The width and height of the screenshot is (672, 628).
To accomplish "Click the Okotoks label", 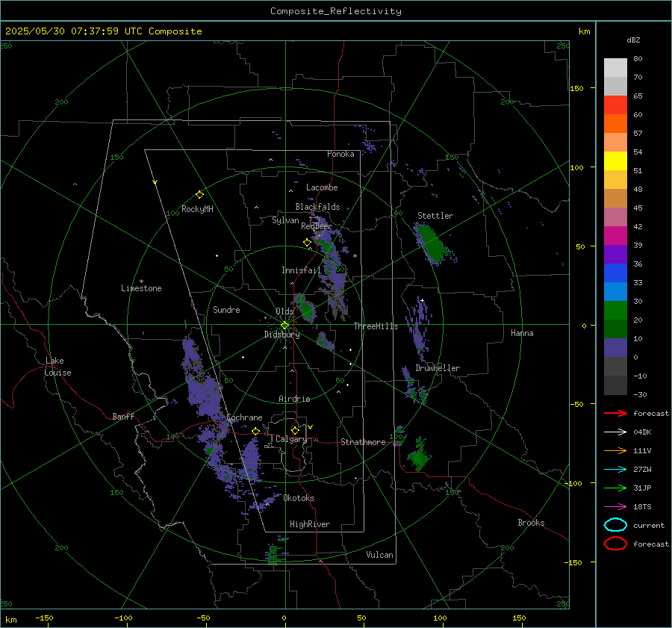I will [x=299, y=498].
